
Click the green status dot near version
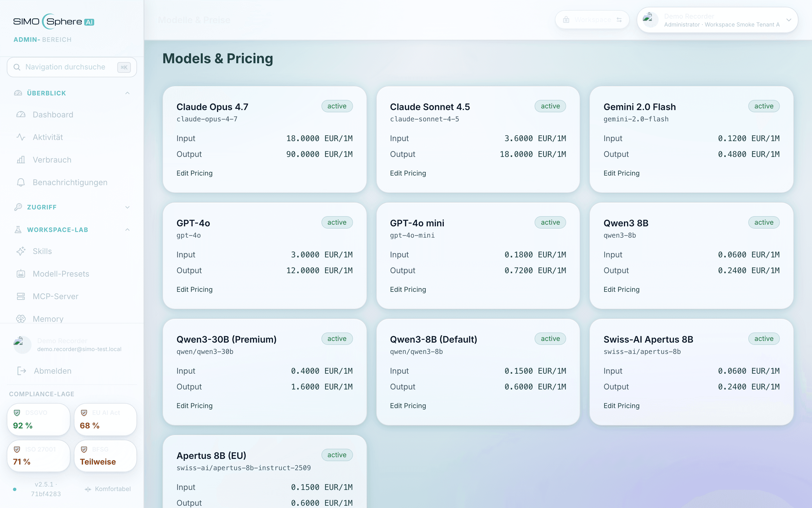coord(14,489)
